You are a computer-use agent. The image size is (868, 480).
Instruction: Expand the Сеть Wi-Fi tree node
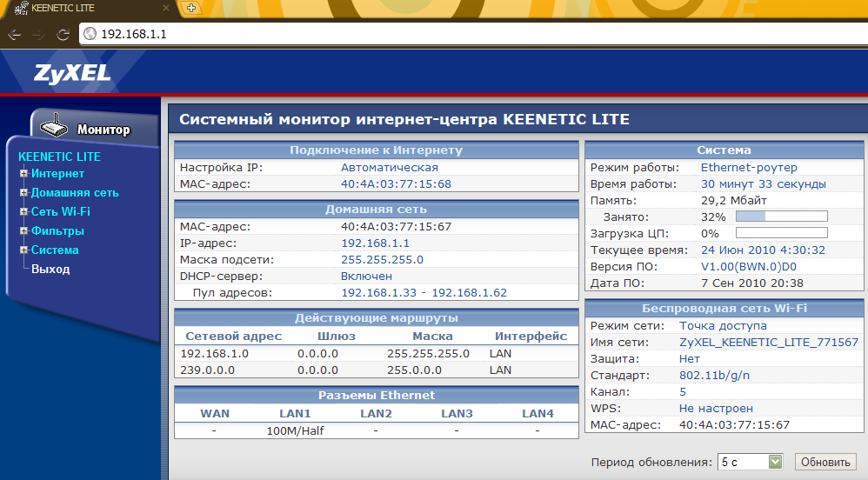tap(23, 211)
